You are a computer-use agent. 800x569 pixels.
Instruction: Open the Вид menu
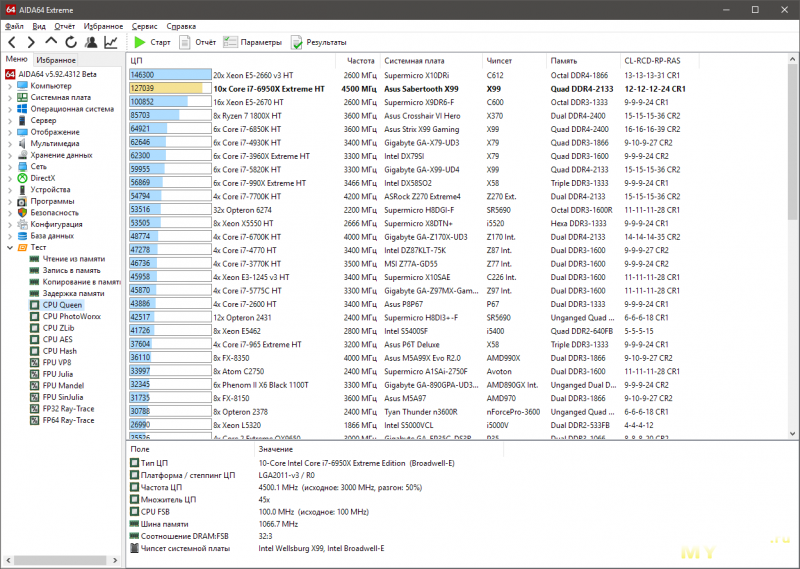(x=39, y=26)
